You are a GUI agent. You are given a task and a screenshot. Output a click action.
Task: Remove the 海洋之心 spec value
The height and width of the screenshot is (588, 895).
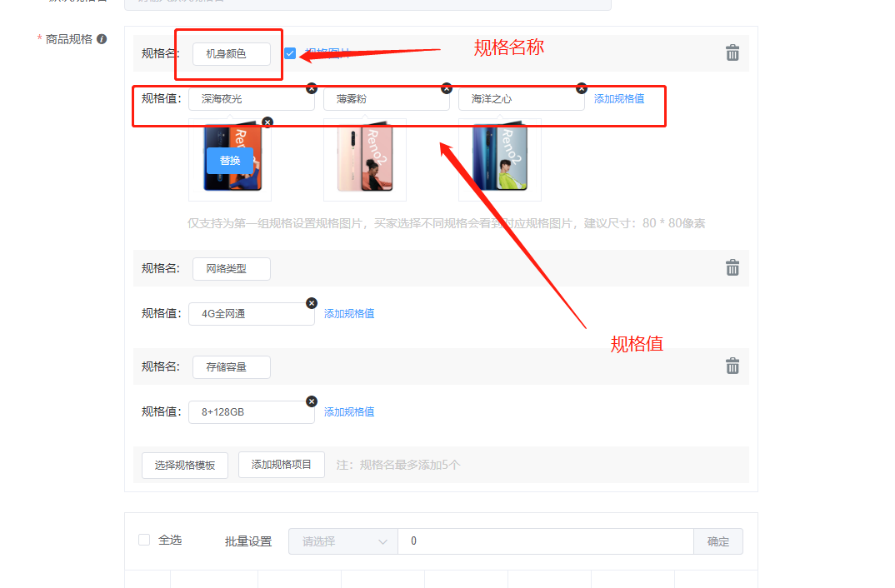[x=582, y=88]
